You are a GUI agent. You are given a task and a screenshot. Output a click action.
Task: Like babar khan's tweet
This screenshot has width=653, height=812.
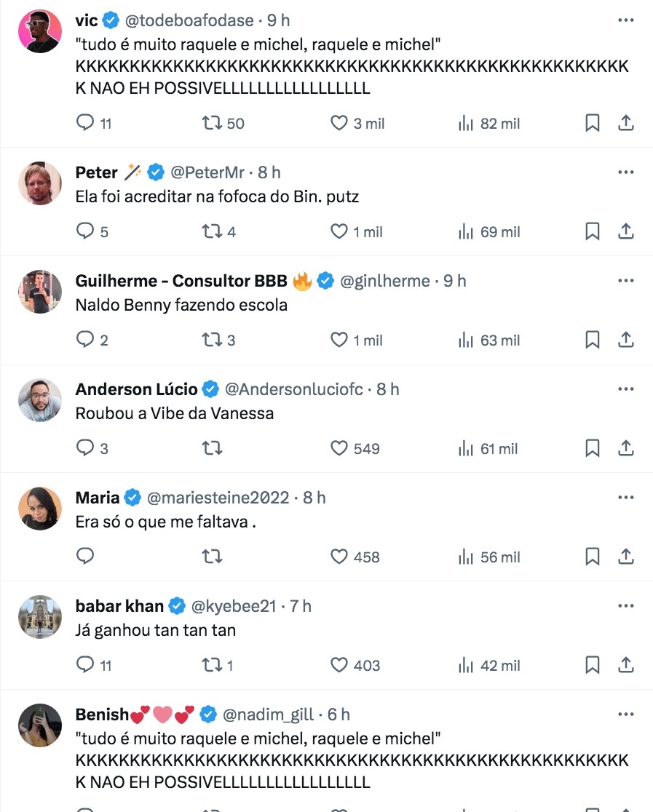click(339, 665)
